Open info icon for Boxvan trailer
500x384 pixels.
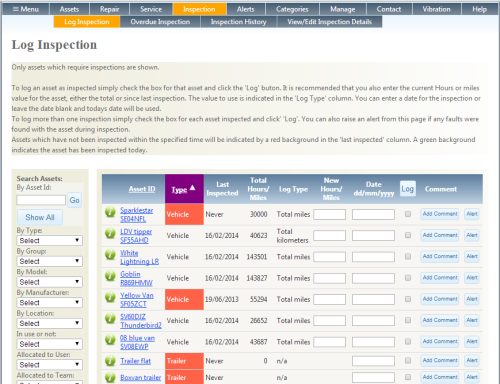110,377
